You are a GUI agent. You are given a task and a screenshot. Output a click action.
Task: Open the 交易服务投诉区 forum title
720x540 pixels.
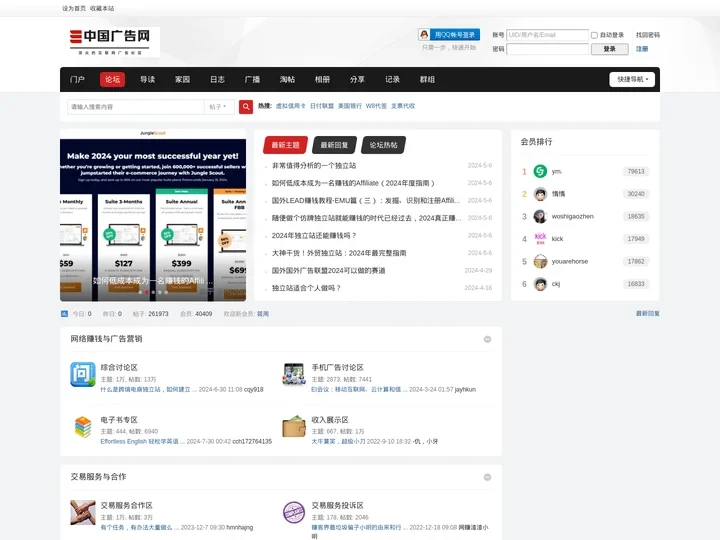tap(338, 505)
